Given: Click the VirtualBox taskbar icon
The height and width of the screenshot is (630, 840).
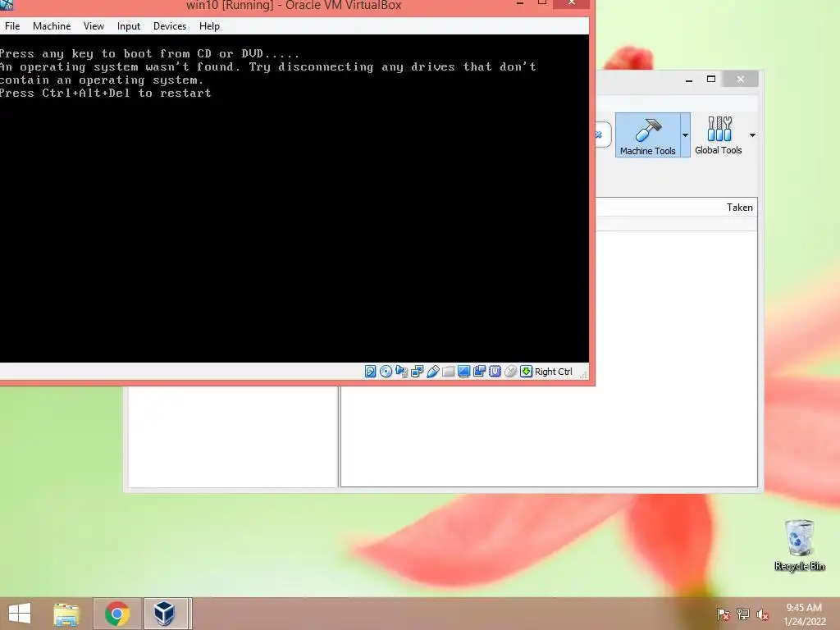Looking at the screenshot, I should pos(165,614).
